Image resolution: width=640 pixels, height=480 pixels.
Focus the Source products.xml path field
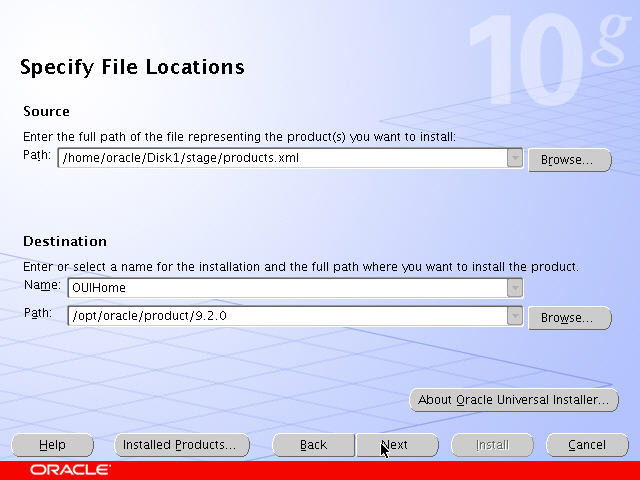coord(282,158)
